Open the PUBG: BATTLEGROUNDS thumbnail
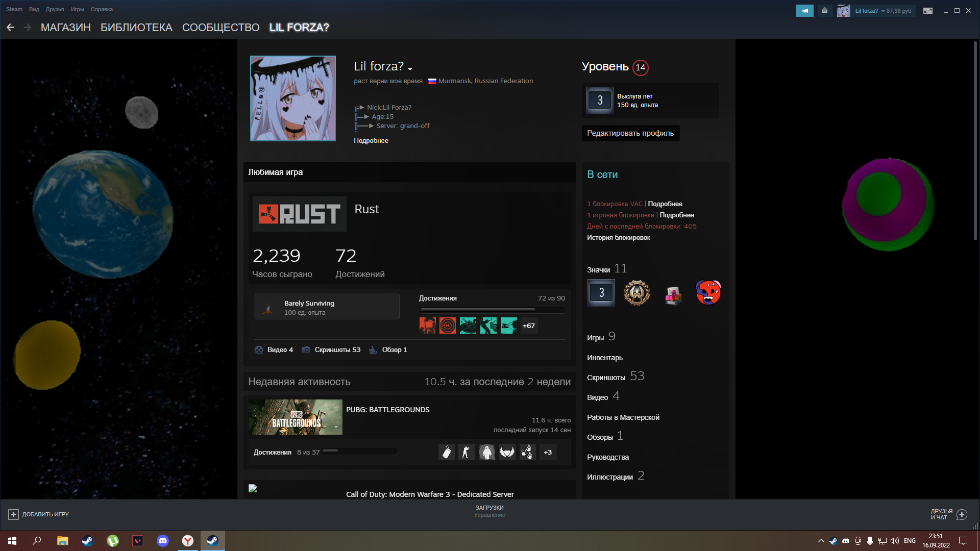 click(296, 417)
